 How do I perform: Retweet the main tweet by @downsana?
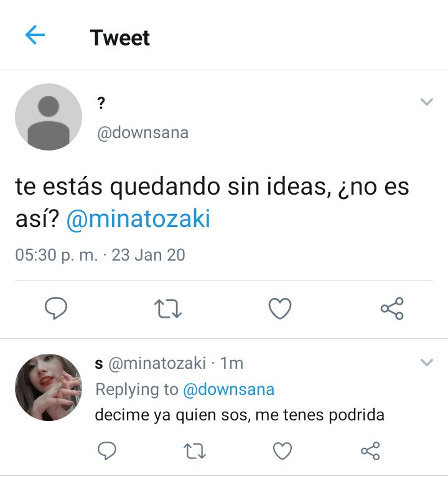(168, 308)
